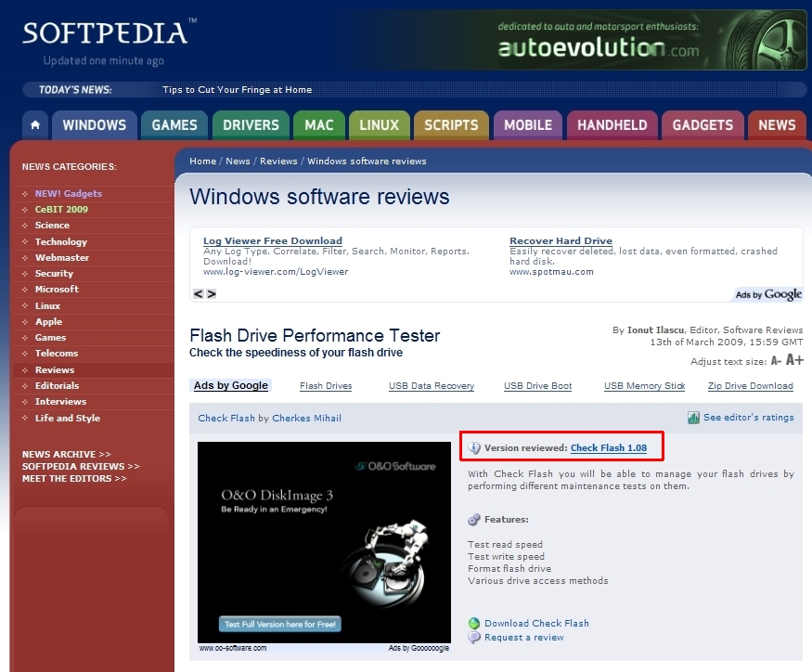The height and width of the screenshot is (672, 812).
Task: Open the Editorials category
Action: click(57, 385)
